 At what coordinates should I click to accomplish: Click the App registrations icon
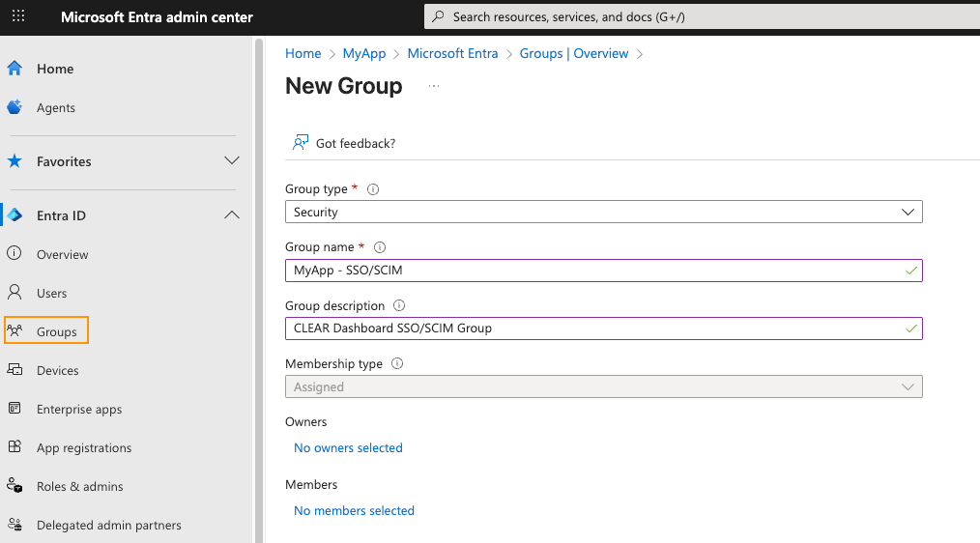coord(14,446)
